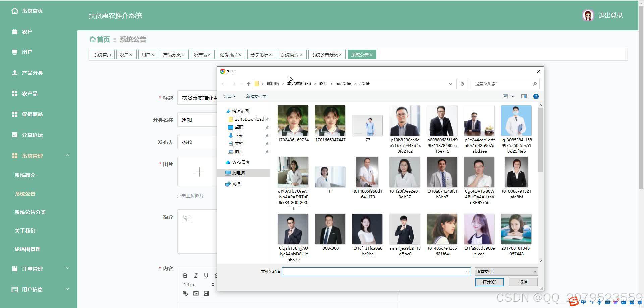
Task: Close the 促销商品 tab with its x
Action: [x=240, y=55]
